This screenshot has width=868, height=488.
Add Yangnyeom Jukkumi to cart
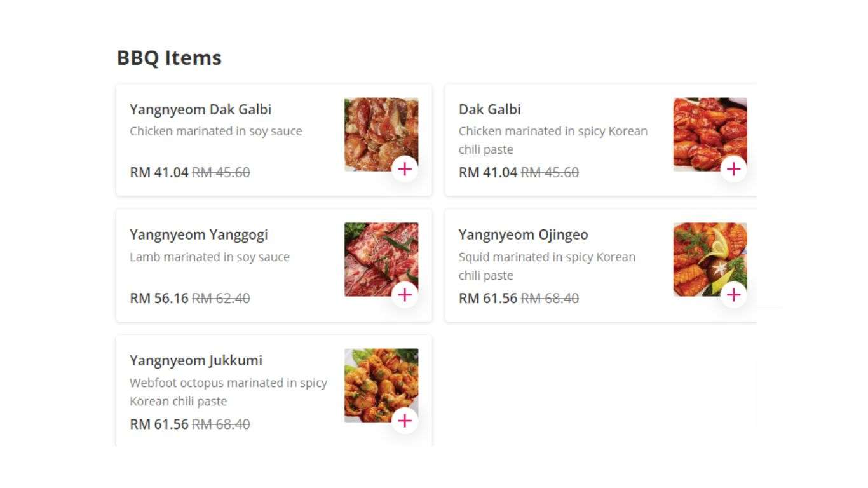(x=405, y=421)
